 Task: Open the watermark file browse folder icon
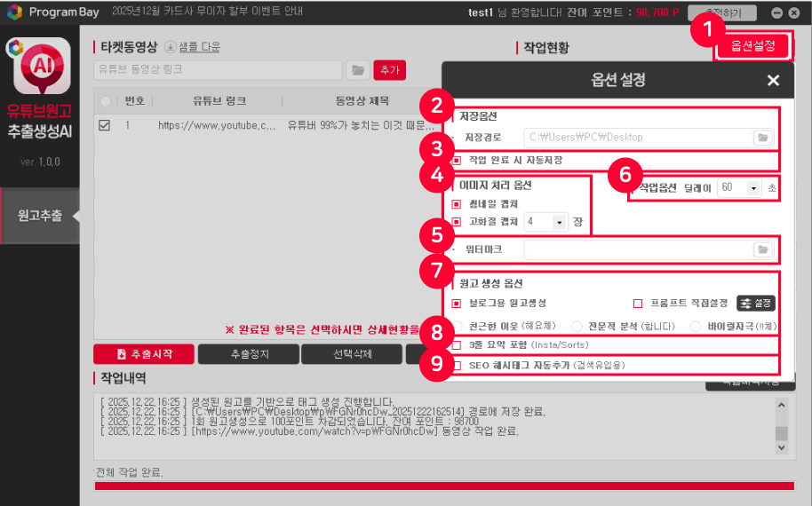coord(762,250)
